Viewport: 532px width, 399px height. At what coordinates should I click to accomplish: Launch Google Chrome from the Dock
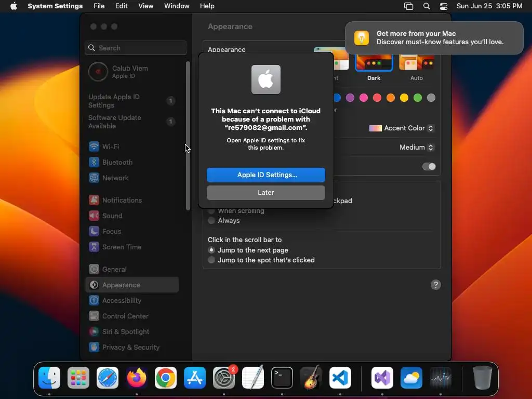pyautogui.click(x=166, y=378)
